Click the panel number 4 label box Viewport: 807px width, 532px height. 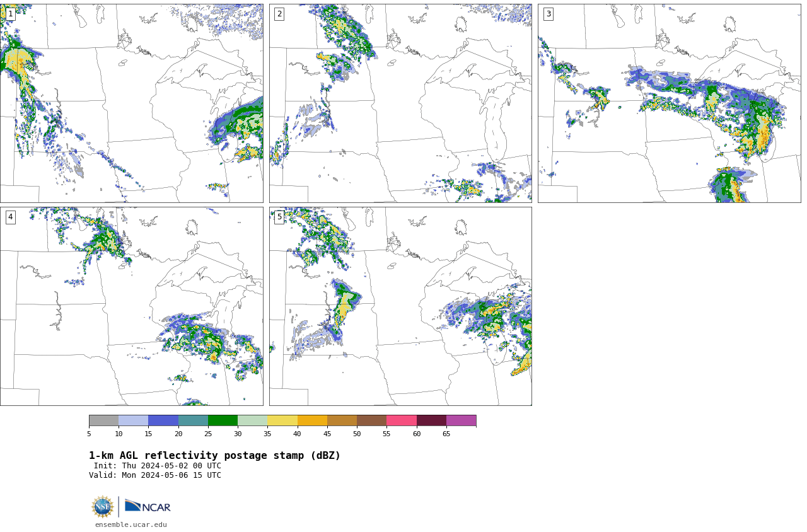point(10,217)
